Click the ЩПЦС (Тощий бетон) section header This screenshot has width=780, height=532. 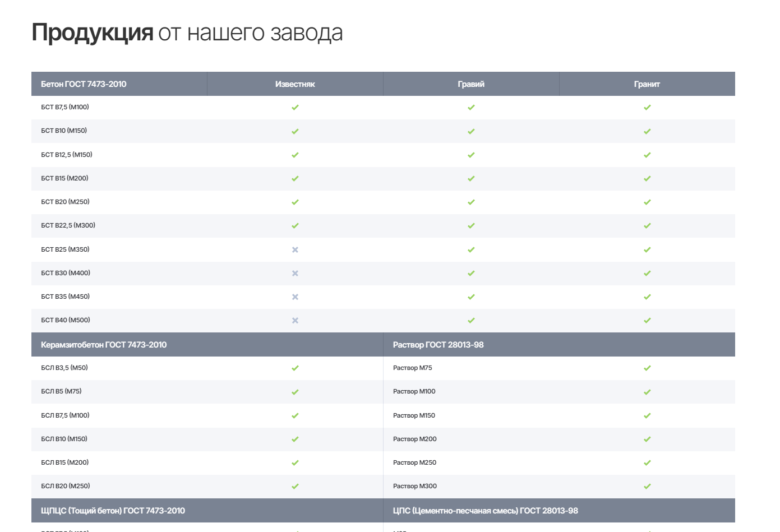click(x=113, y=511)
